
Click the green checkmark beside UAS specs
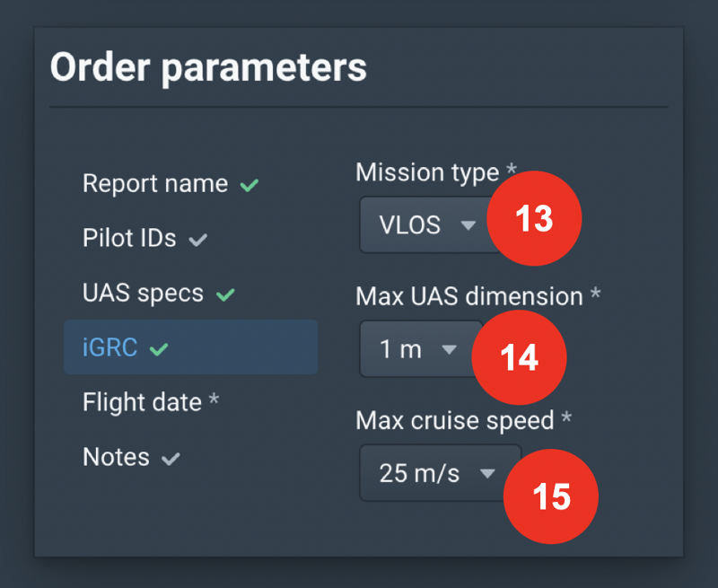pos(225,294)
